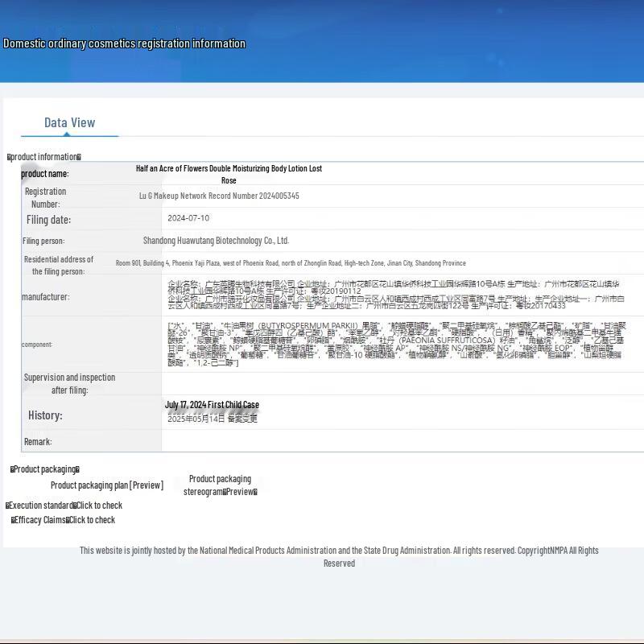Click the Shandong Huawutang Biotechnology filing person
Image resolution: width=644 pixels, height=644 pixels.
pyautogui.click(x=216, y=241)
